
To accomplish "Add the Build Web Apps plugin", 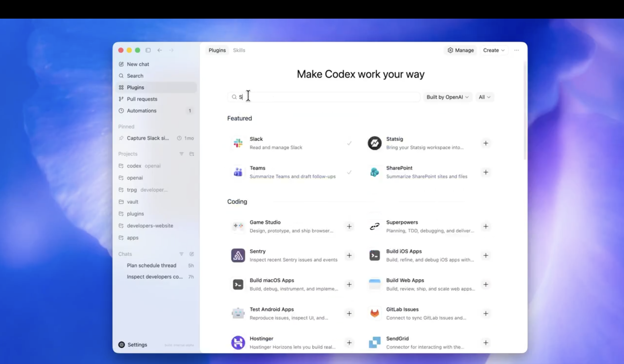I will (x=486, y=285).
